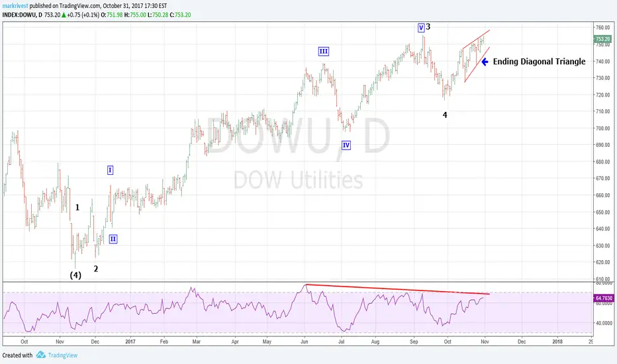Select the purple 64.7630 RSI value tag
This screenshot has height=364, width=617.
tap(604, 298)
